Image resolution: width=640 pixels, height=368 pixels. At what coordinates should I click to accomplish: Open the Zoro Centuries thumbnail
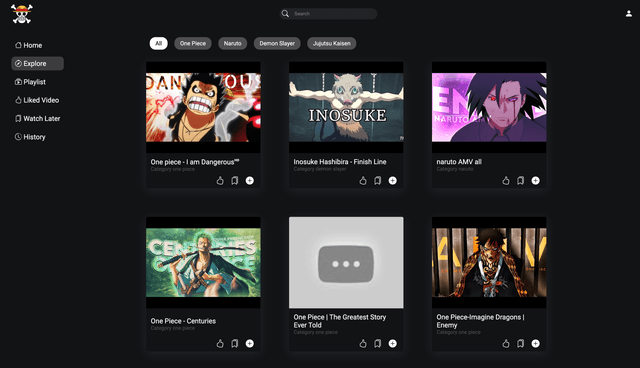tap(203, 262)
